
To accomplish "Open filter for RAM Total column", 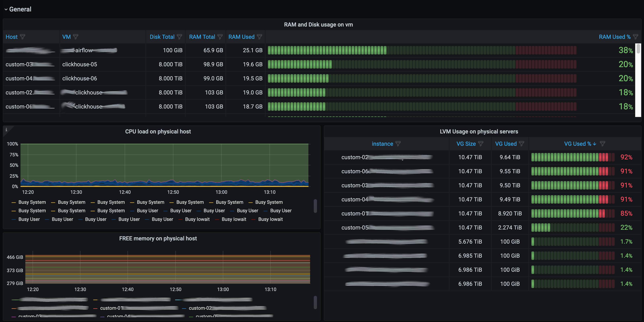I will (220, 37).
